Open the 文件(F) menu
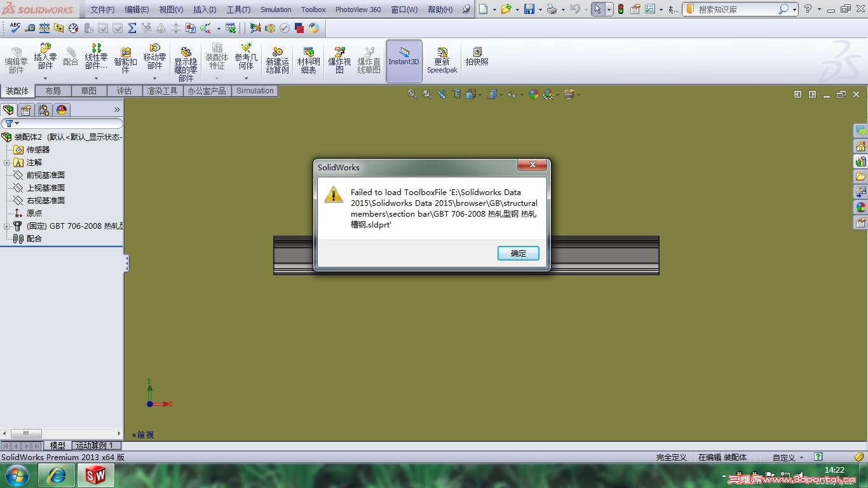The height and width of the screenshot is (488, 868). (x=102, y=10)
